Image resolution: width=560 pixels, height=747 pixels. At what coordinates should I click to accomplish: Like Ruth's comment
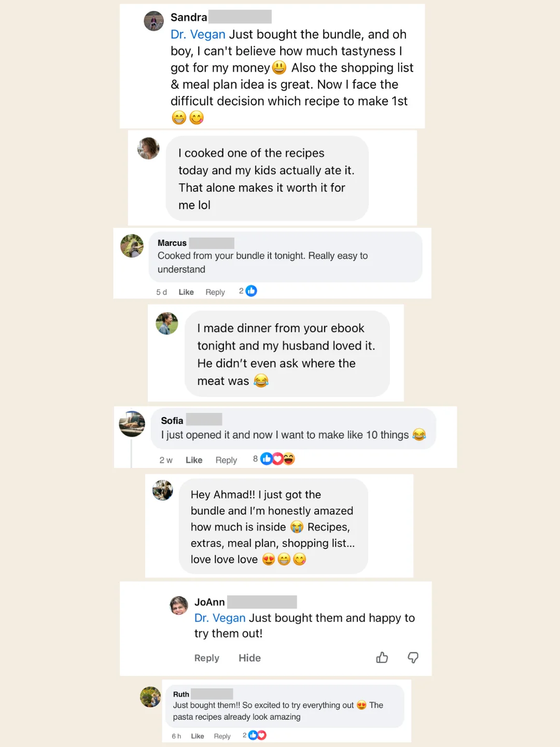click(198, 736)
